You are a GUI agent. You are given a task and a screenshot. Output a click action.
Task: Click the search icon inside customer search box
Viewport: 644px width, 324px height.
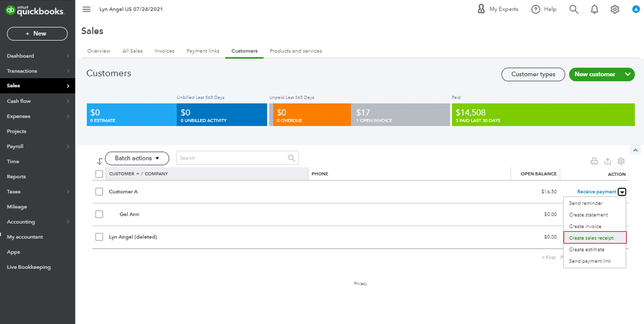[x=291, y=158]
